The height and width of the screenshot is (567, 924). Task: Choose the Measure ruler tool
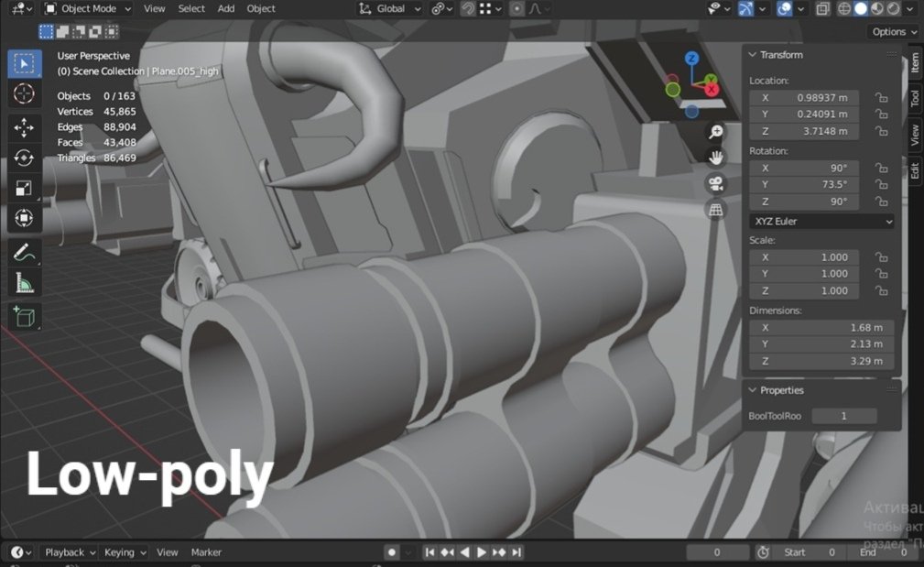24,284
